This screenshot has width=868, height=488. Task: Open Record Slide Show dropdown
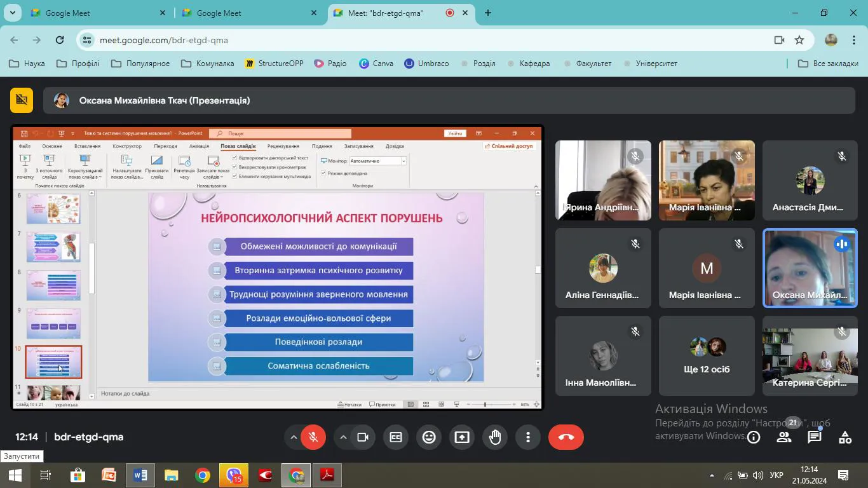pyautogui.click(x=213, y=167)
